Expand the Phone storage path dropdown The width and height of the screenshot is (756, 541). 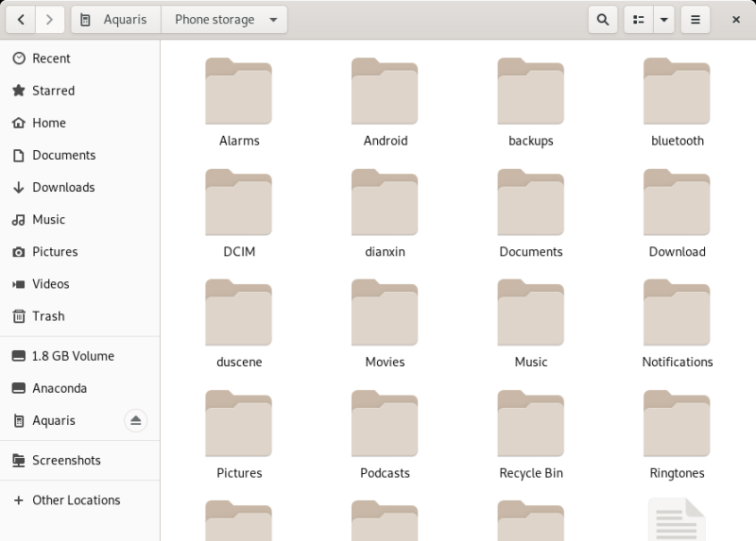273,20
